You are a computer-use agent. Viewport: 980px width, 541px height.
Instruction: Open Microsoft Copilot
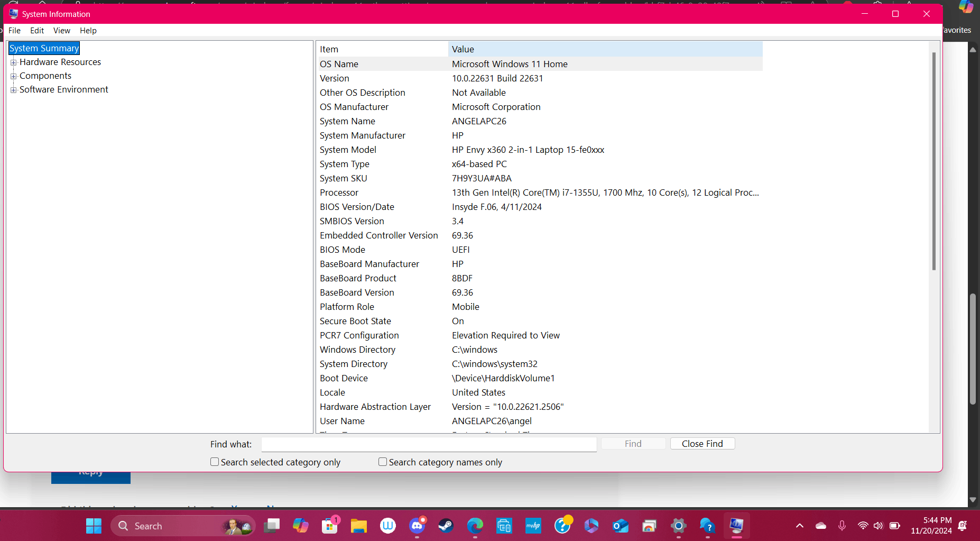(x=301, y=526)
